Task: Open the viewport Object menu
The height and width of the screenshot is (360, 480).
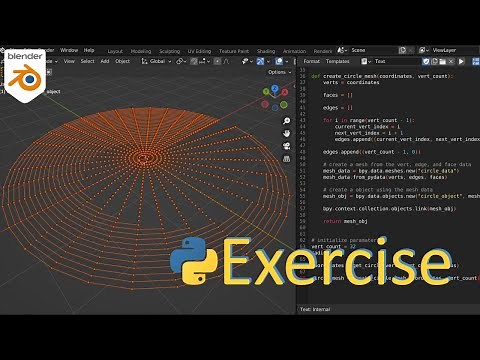Action: tap(122, 61)
